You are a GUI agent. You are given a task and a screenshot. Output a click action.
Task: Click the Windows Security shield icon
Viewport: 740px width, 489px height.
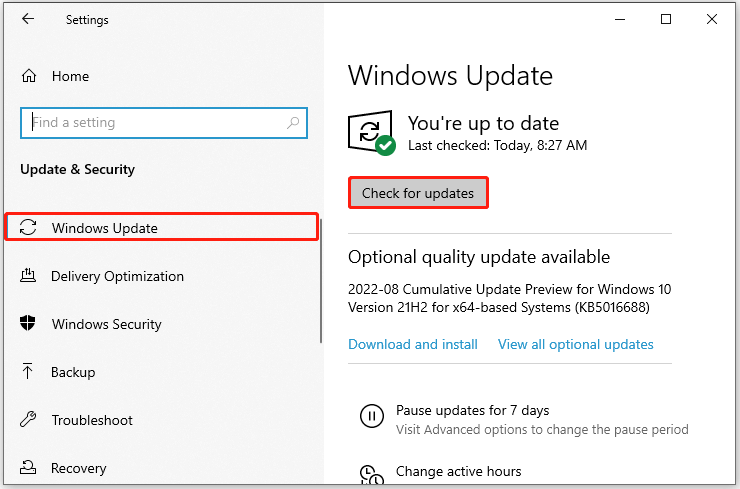(x=28, y=324)
